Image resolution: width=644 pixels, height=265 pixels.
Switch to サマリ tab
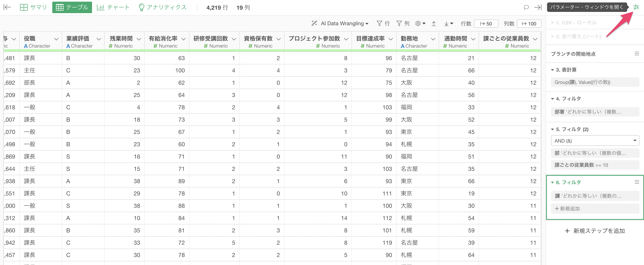[x=33, y=7]
